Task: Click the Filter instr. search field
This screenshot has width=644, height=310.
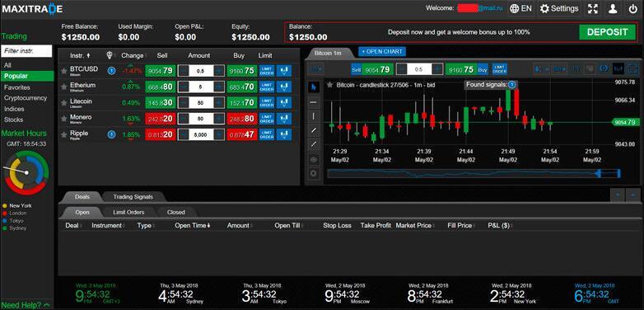Action: [x=26, y=51]
